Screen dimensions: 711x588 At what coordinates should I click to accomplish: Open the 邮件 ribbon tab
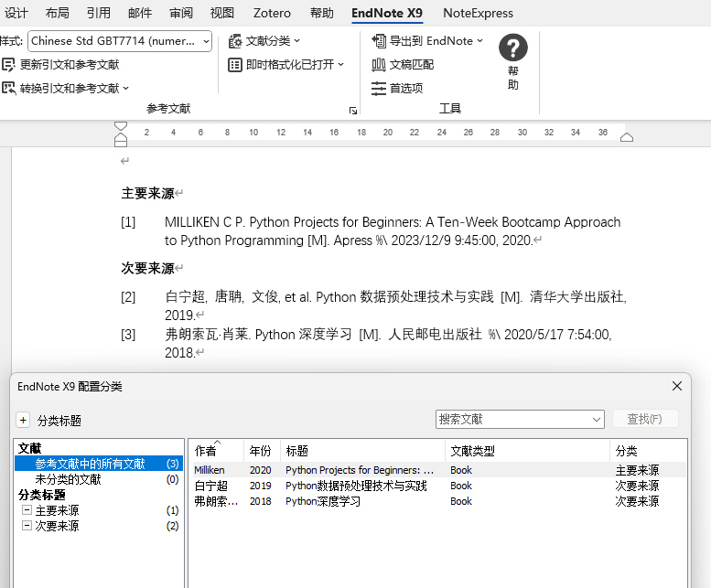tap(140, 13)
